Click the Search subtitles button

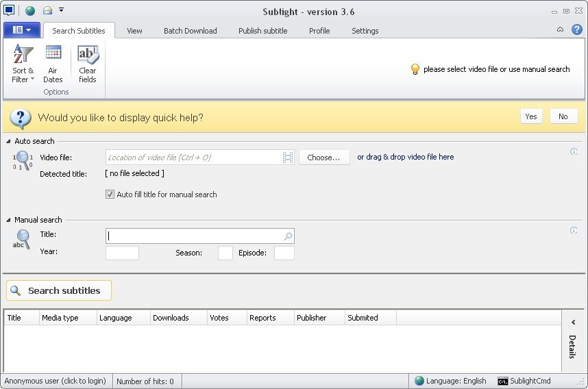point(59,290)
